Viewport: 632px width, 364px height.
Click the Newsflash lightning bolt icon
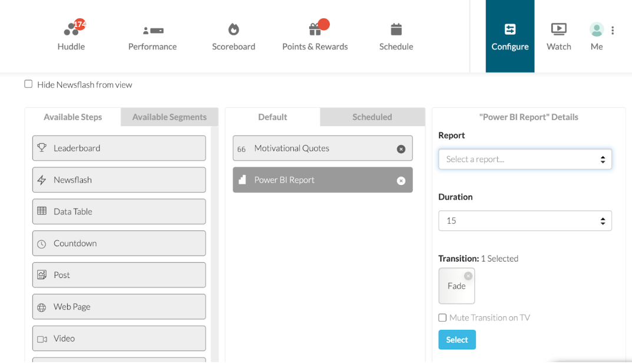point(42,180)
